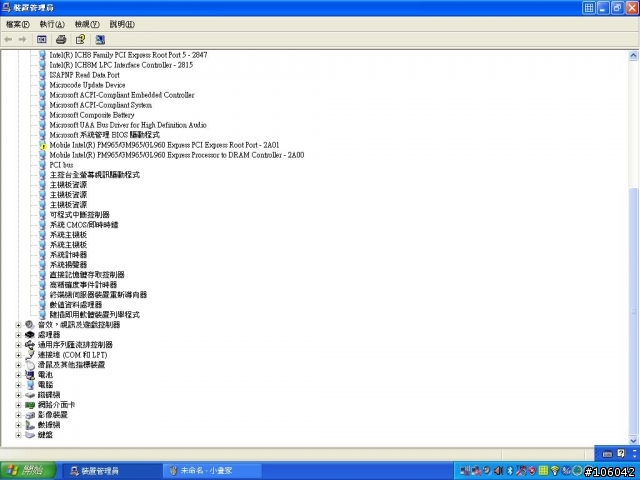The image size is (640, 480).
Task: Click the language bar keyboard icon
Action: tap(607, 454)
